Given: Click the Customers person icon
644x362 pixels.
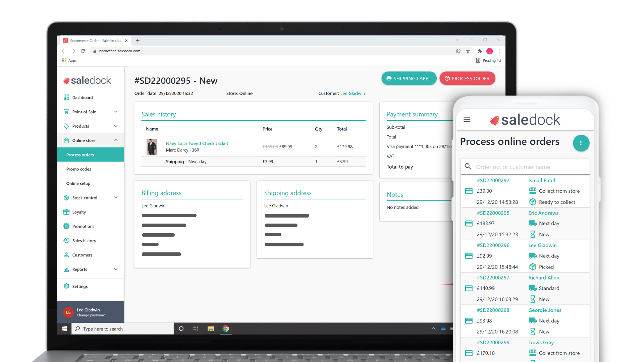Looking at the screenshot, I should pos(66,255).
